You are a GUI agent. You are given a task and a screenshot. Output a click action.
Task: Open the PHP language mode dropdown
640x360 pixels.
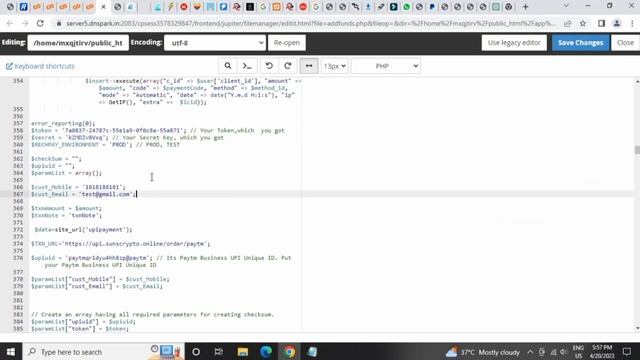click(x=386, y=66)
